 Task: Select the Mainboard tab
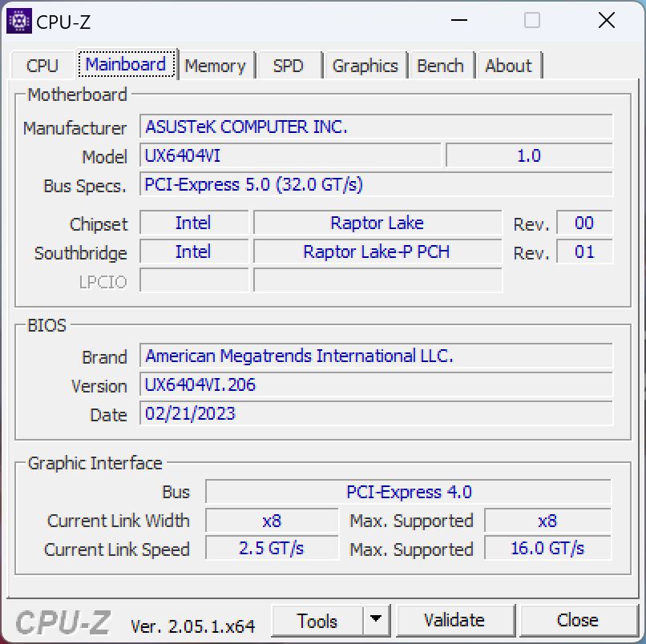[x=126, y=64]
